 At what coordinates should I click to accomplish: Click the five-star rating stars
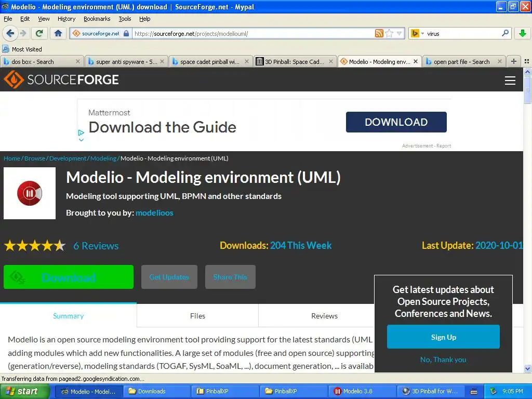point(35,246)
